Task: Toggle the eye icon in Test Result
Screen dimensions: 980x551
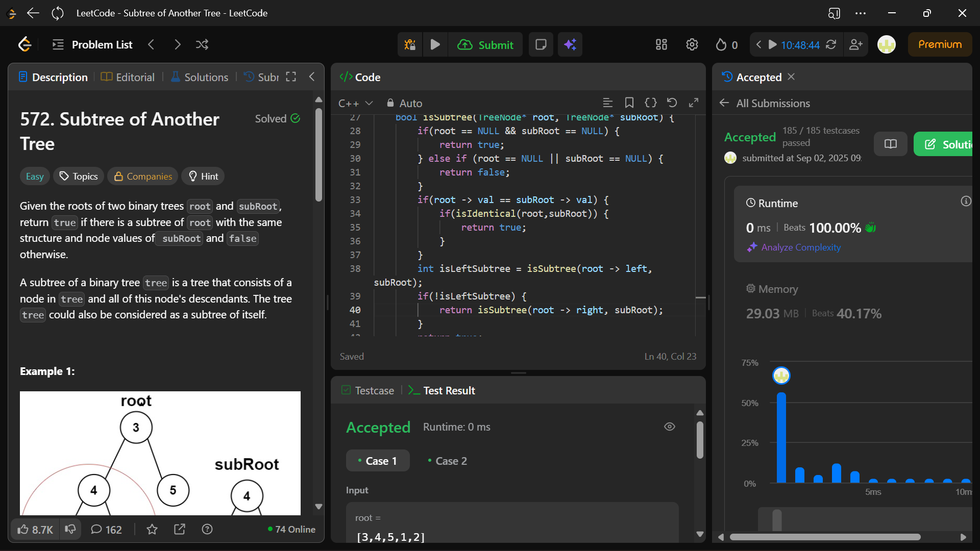Action: [670, 427]
